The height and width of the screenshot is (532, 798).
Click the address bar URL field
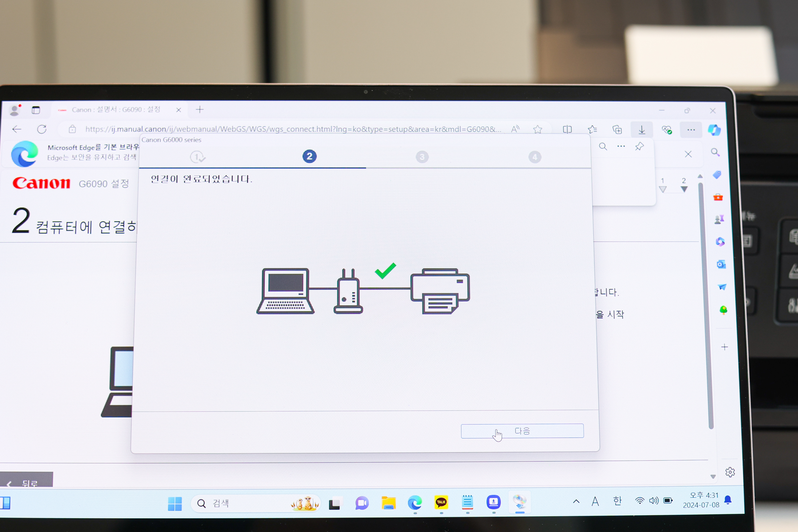click(x=293, y=129)
